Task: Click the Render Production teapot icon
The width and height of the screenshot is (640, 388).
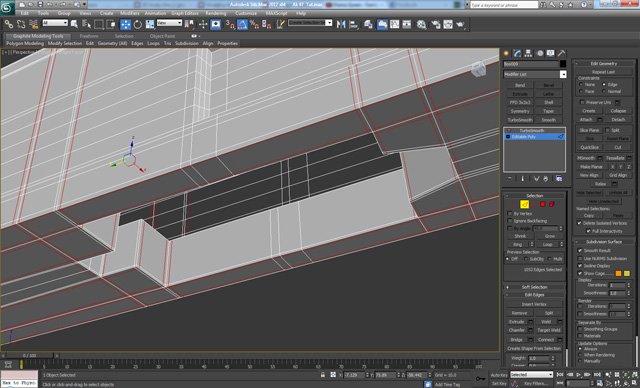Action: (460, 24)
